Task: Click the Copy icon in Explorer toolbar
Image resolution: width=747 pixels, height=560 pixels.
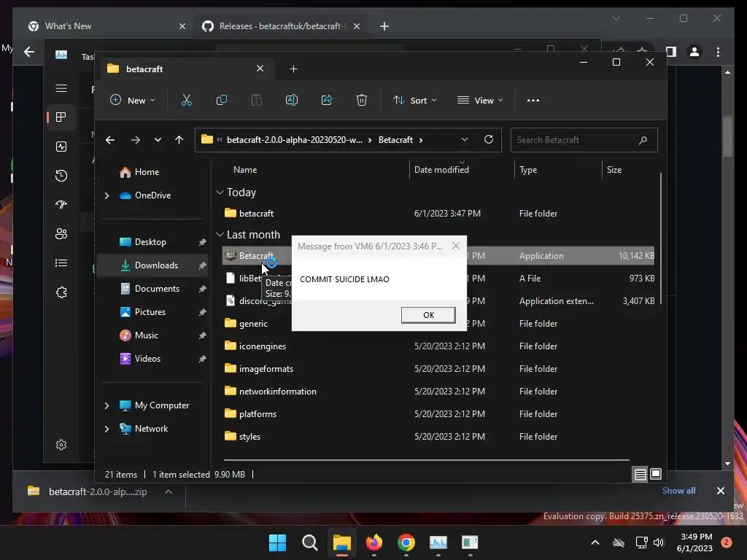Action: pos(222,100)
